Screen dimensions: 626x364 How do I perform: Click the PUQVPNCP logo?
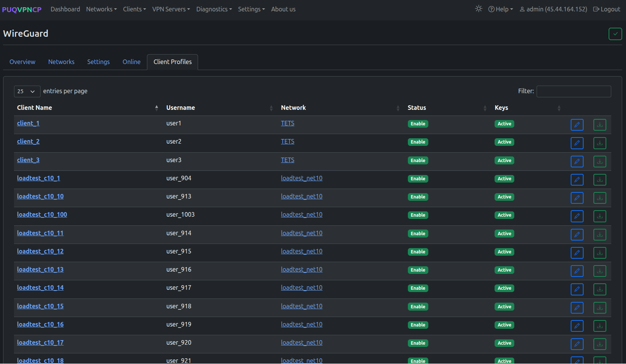22,9
